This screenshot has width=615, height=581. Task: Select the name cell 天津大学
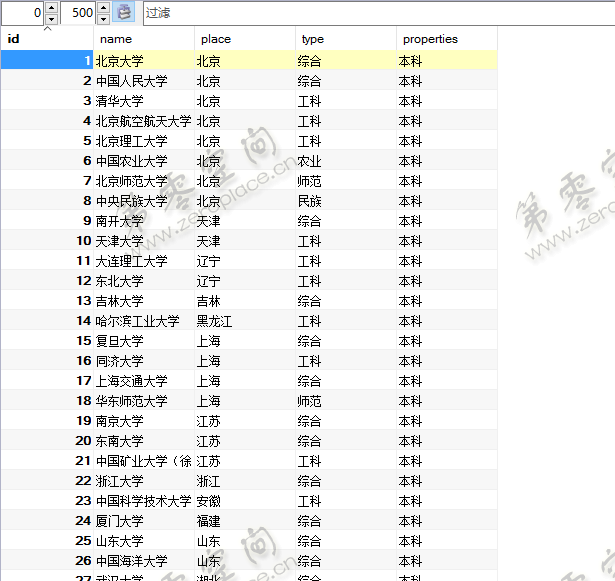coord(144,241)
